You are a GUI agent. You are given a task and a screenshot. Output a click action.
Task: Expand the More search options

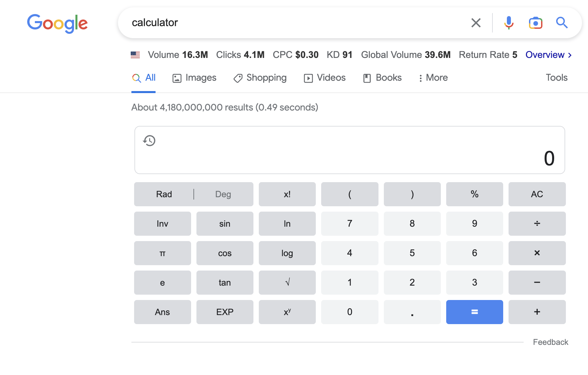(433, 78)
